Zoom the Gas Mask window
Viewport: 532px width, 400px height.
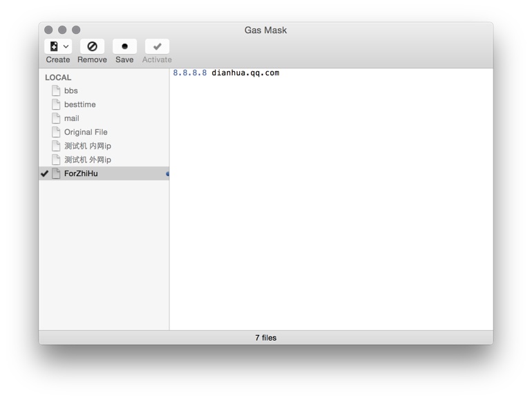tap(76, 30)
